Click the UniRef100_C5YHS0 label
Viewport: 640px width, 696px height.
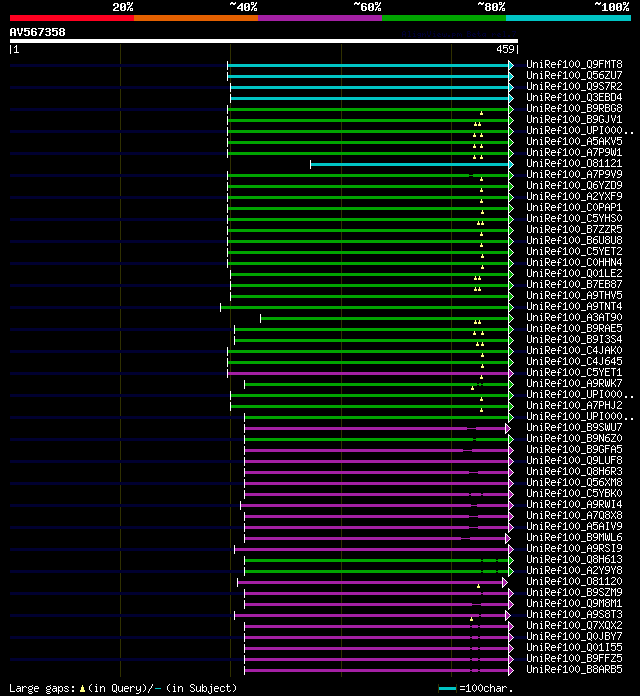coord(574,219)
